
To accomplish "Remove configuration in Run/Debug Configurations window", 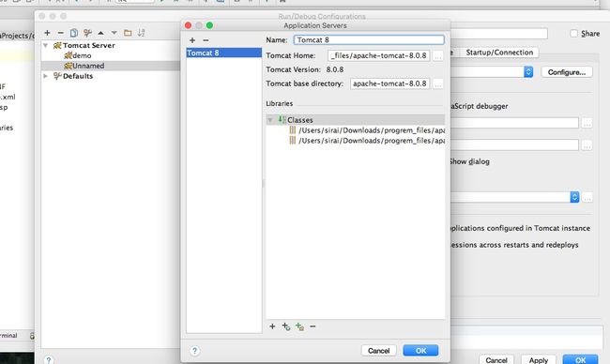I will click(x=60, y=33).
